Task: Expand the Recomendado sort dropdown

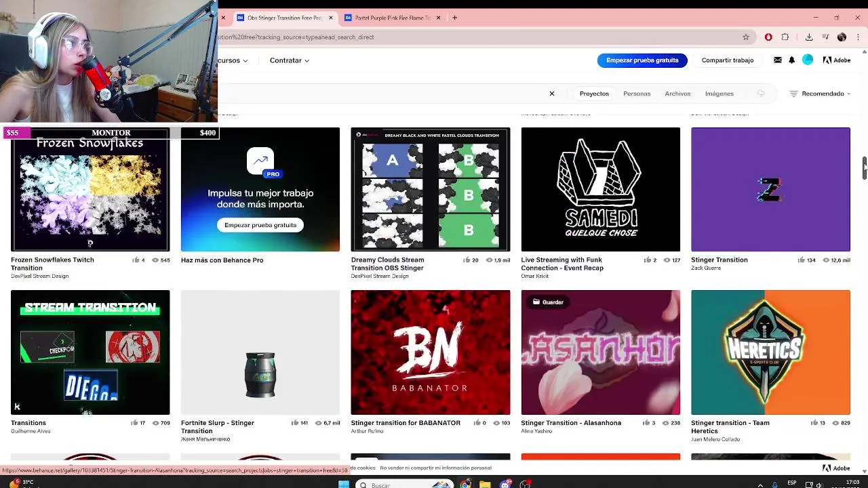Action: [820, 94]
